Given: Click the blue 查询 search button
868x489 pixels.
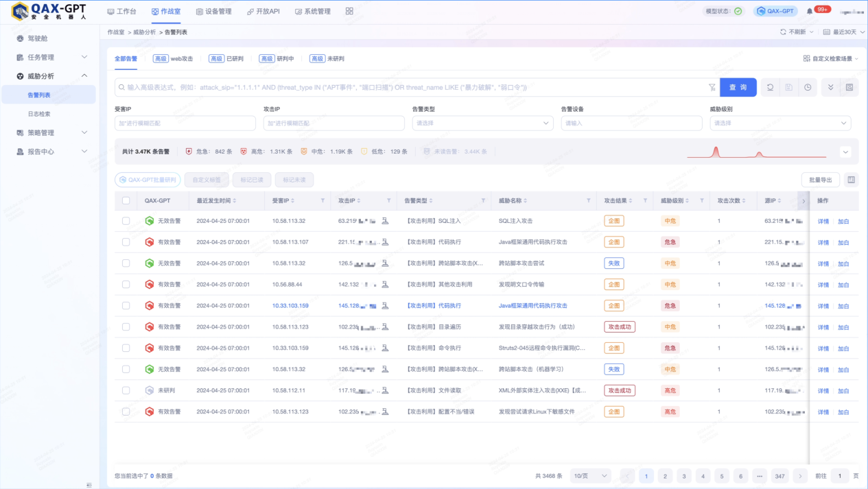Looking at the screenshot, I should (x=738, y=87).
